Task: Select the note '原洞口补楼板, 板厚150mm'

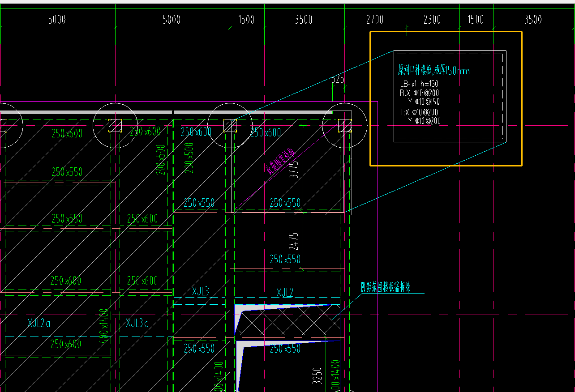Action: click(x=433, y=70)
